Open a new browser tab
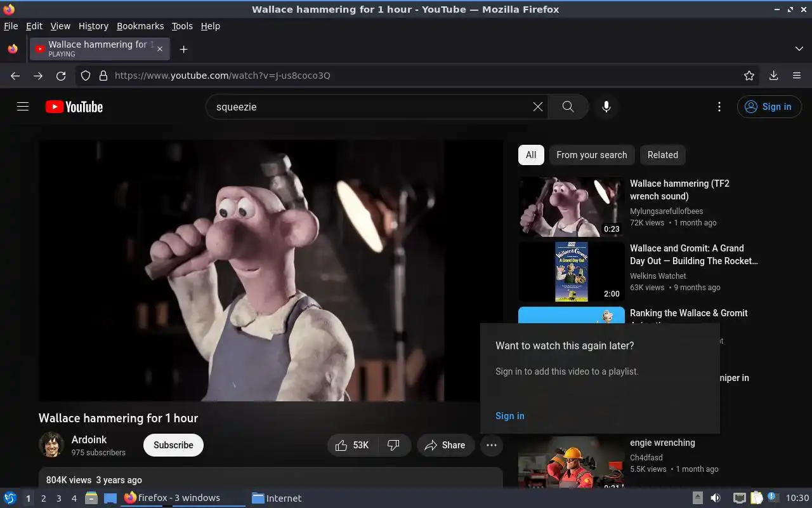 pos(183,49)
